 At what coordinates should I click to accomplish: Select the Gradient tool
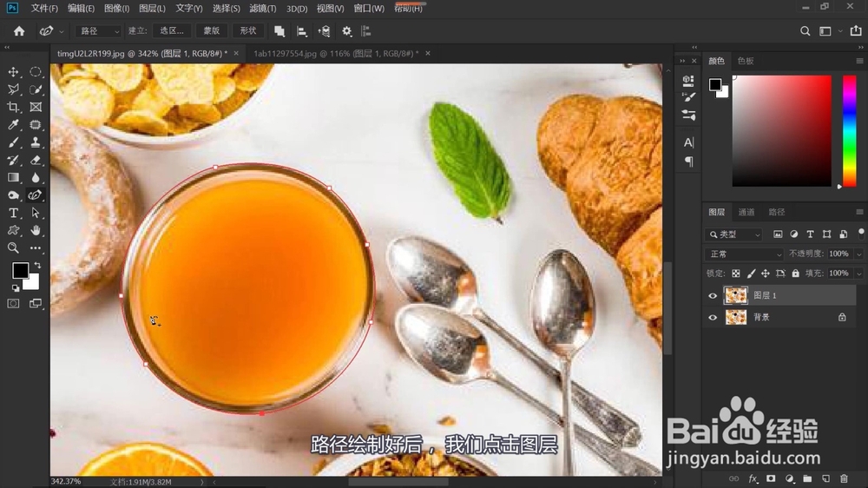click(x=13, y=178)
